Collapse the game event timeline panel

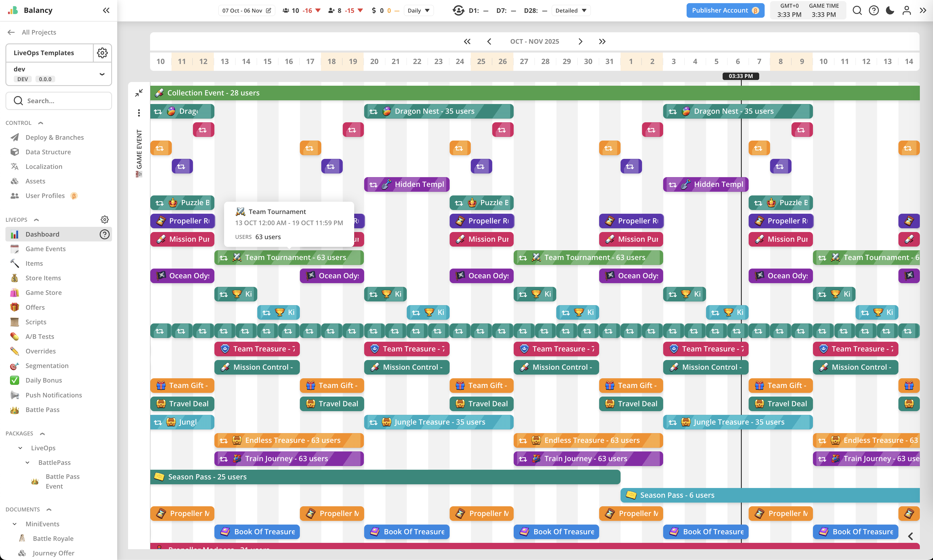pos(139,93)
